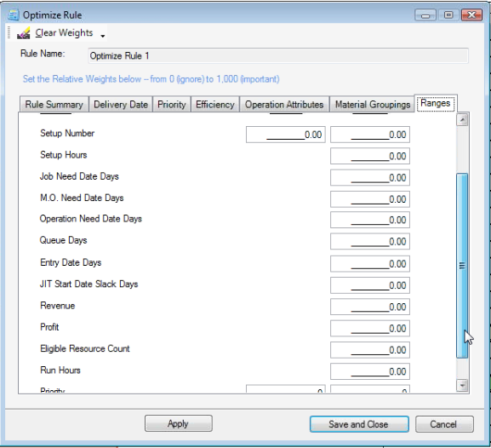Viewport: 491px width, 448px height.
Task: Click the Apply button
Action: [179, 423]
